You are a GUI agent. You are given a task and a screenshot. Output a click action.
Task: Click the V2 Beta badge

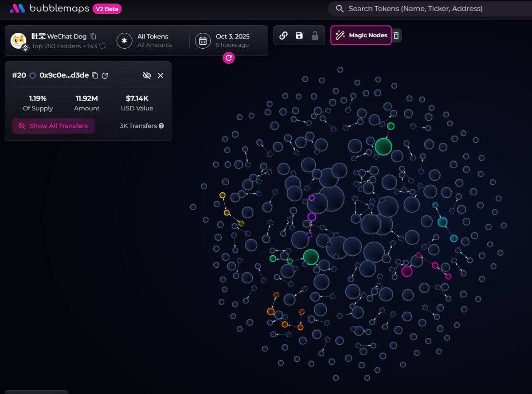(x=107, y=8)
